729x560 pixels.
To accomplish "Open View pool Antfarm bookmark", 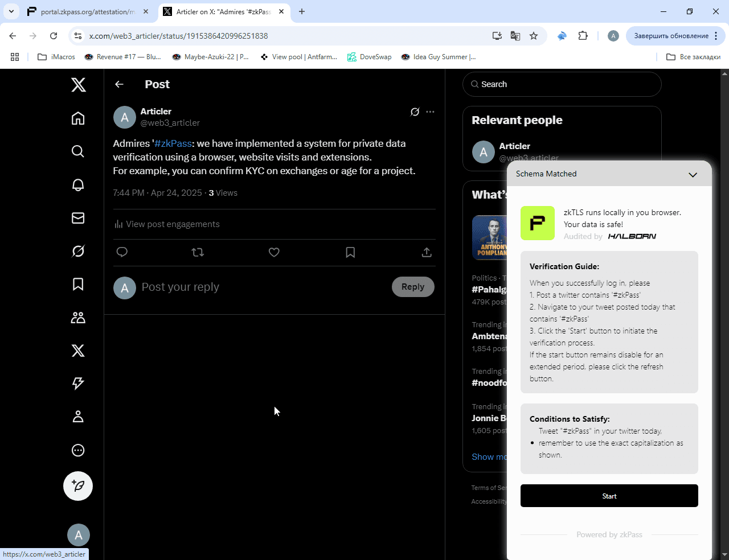I will pyautogui.click(x=298, y=57).
